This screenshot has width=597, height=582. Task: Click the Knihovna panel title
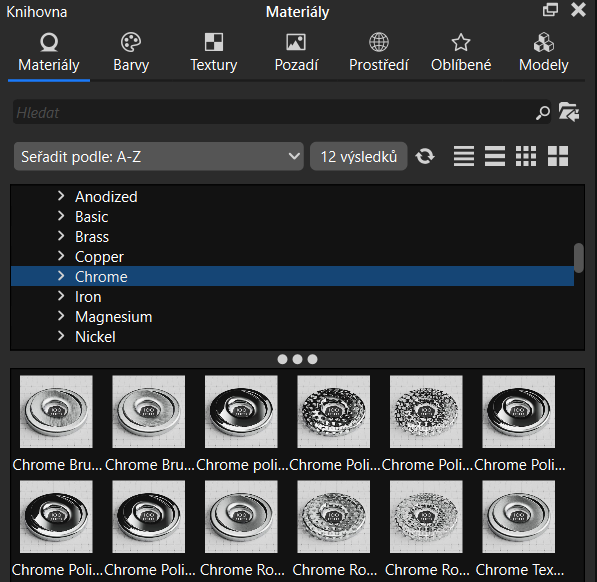(x=37, y=12)
